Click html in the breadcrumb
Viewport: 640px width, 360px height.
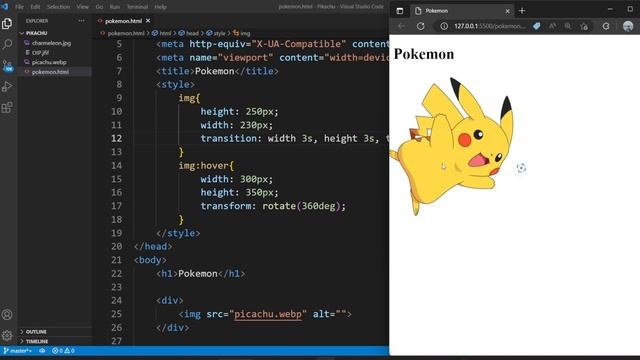click(165, 33)
